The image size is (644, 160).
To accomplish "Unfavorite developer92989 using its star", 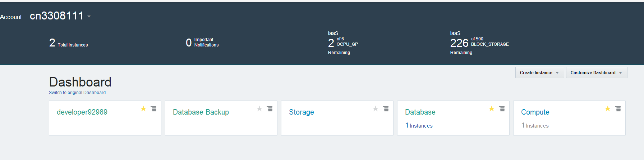I will pos(143,108).
